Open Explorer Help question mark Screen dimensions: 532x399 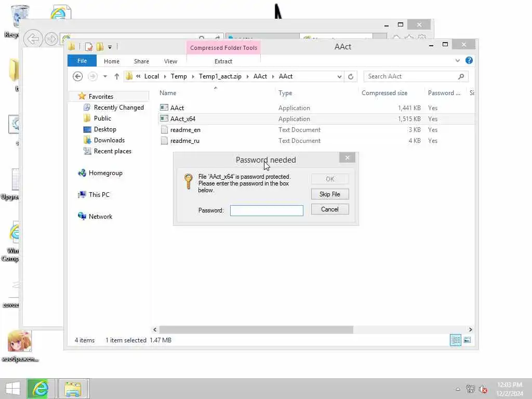click(469, 60)
